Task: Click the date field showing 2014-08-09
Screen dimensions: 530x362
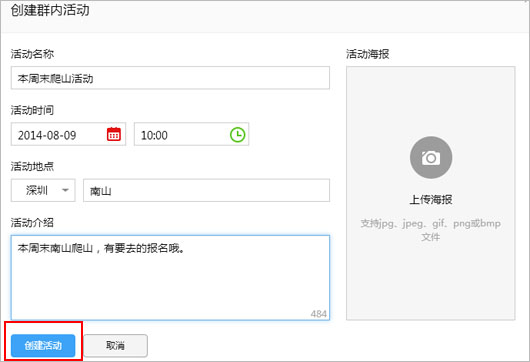Action: tap(68, 134)
